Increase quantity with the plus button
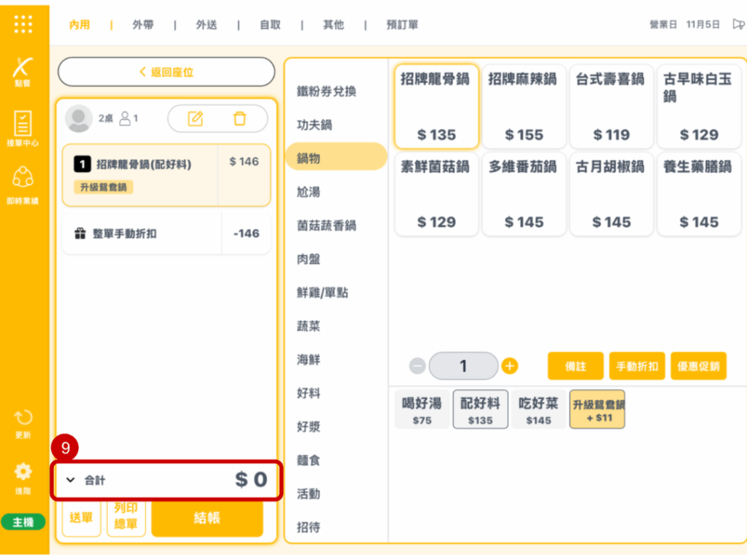This screenshot has width=747, height=560. pos(510,366)
